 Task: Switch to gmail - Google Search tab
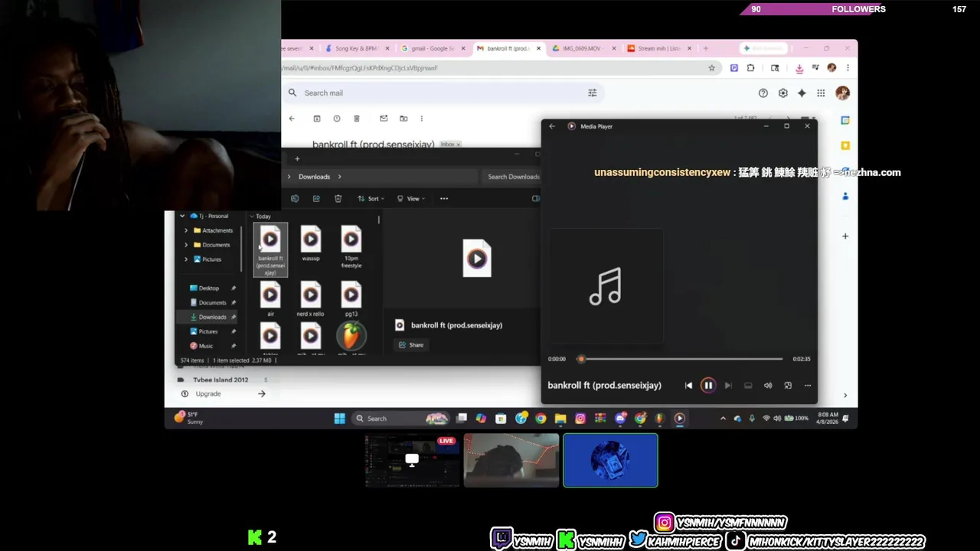pyautogui.click(x=433, y=48)
